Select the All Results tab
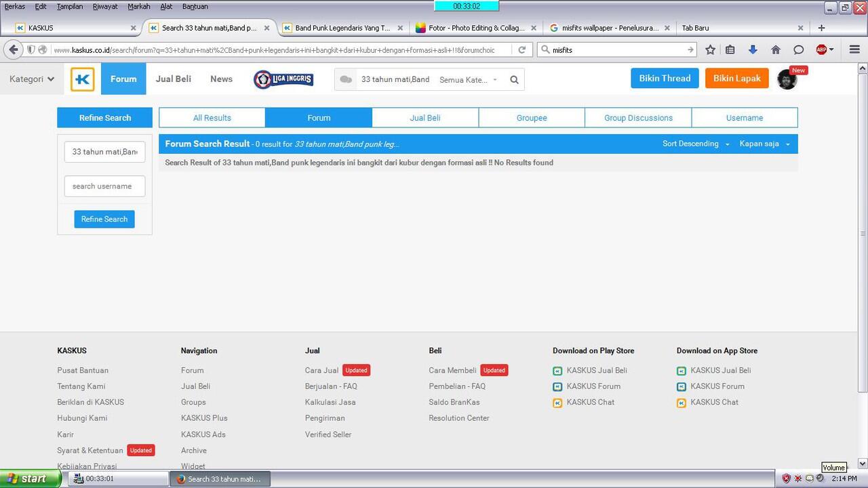 click(x=212, y=118)
